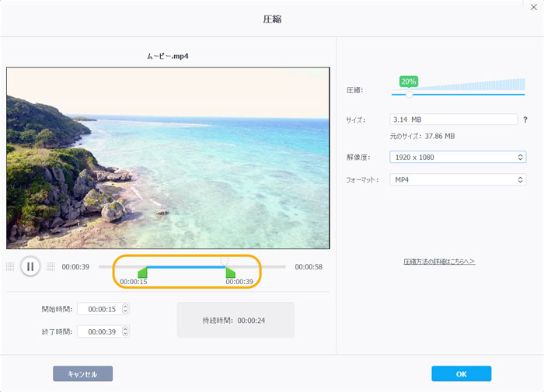Click the 終了時間 stepper arrows

pos(125,331)
